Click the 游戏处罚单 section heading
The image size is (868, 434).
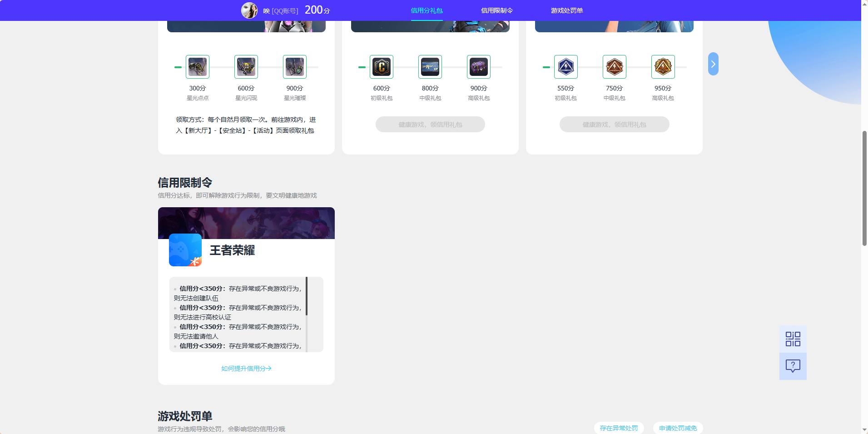coord(185,416)
